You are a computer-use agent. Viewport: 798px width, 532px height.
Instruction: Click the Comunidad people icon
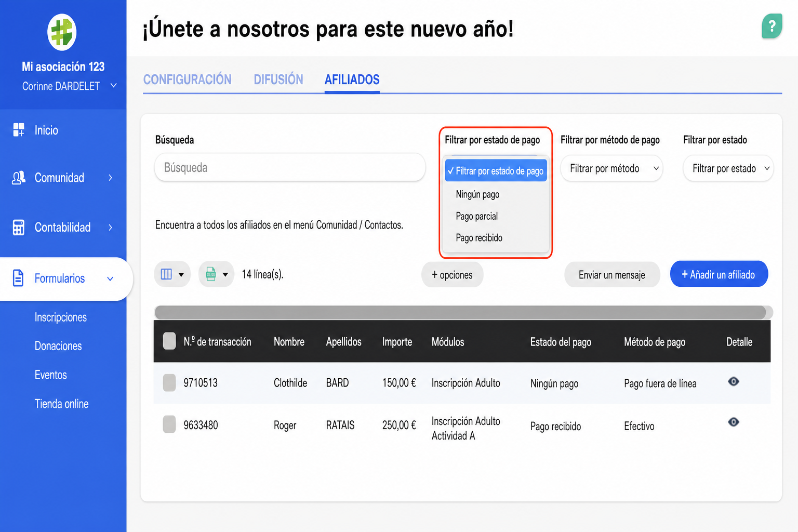click(19, 178)
